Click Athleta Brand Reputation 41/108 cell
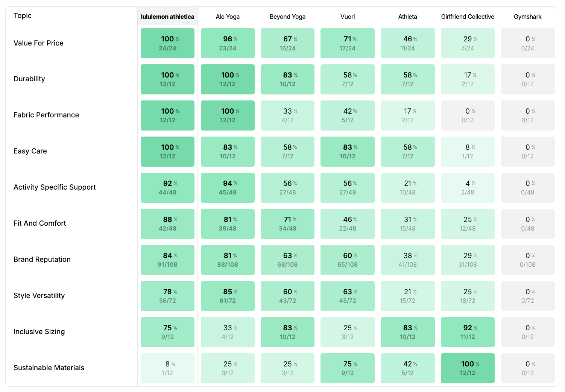The height and width of the screenshot is (392, 565). (407, 260)
